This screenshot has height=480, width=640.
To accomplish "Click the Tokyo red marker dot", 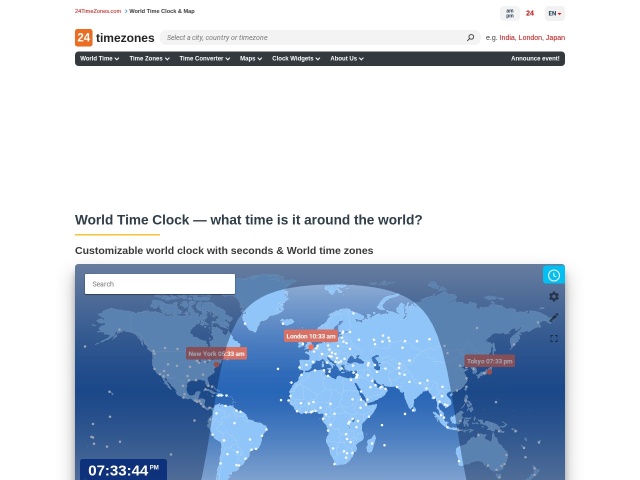I will pyautogui.click(x=489, y=372).
